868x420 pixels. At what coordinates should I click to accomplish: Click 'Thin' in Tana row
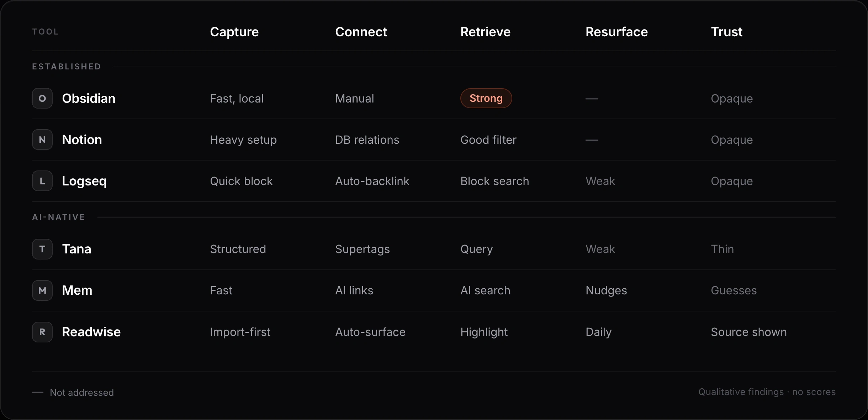point(722,249)
